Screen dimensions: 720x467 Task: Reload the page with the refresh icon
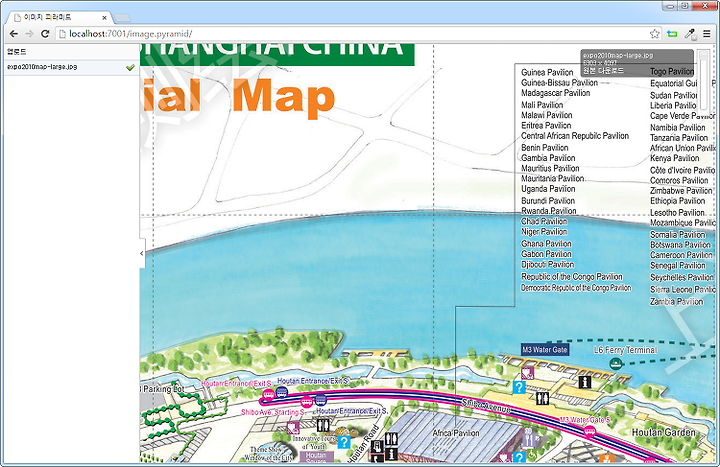pos(45,34)
